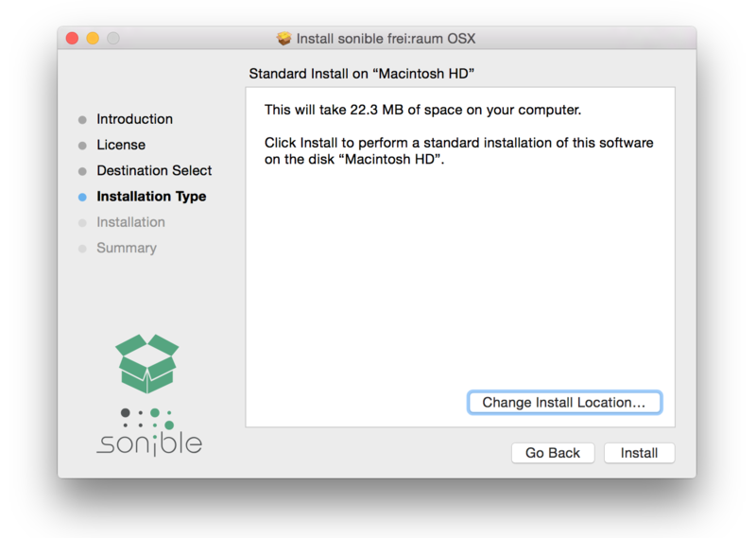Click the blue bullet beside Installation Type
Viewport: 756px width, 538px height.
pos(82,197)
